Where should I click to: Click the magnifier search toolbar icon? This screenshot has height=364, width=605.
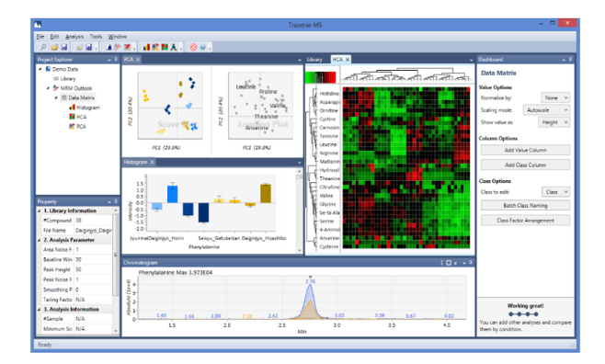pos(43,47)
